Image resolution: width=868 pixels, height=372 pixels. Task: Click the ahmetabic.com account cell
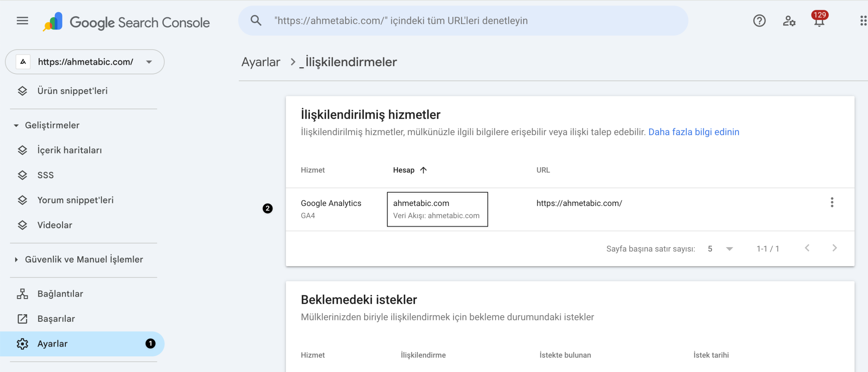pos(437,209)
